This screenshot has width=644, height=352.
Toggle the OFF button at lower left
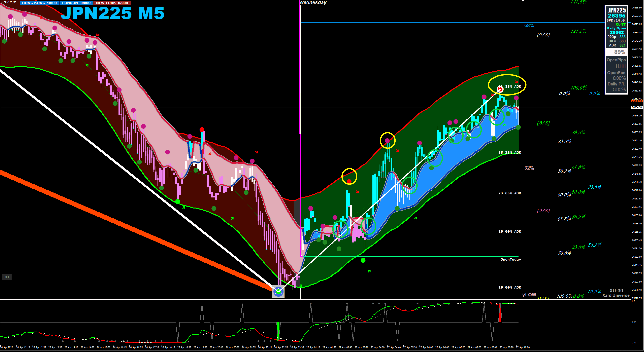[7, 277]
